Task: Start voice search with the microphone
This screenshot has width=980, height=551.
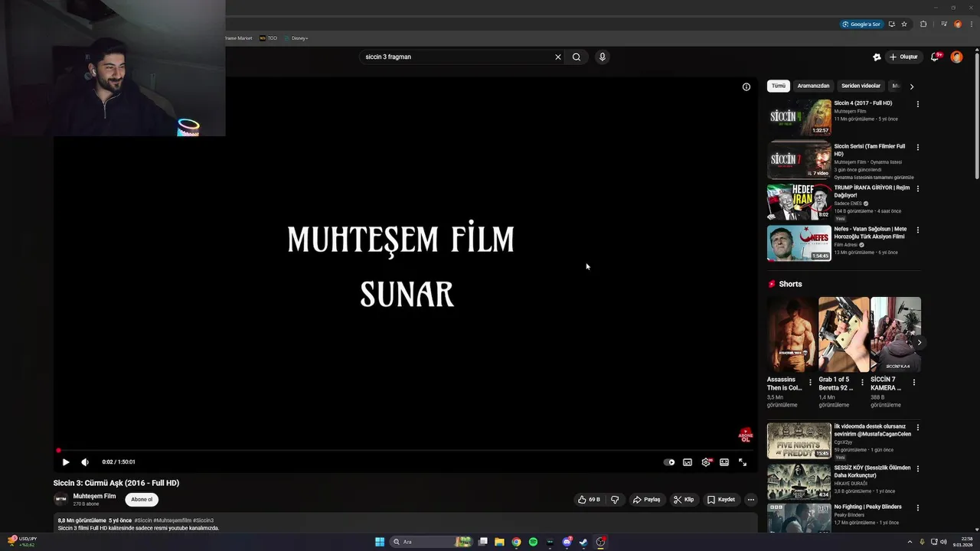Action: [603, 57]
